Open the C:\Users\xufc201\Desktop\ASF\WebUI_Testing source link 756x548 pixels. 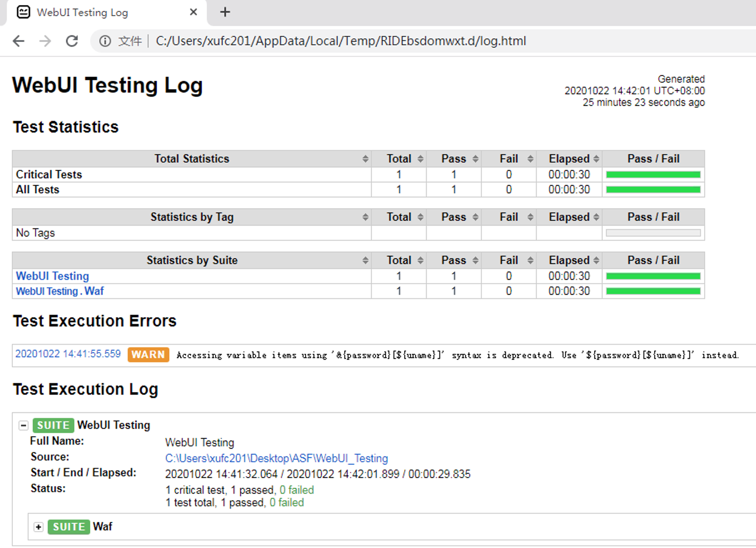tap(276, 458)
